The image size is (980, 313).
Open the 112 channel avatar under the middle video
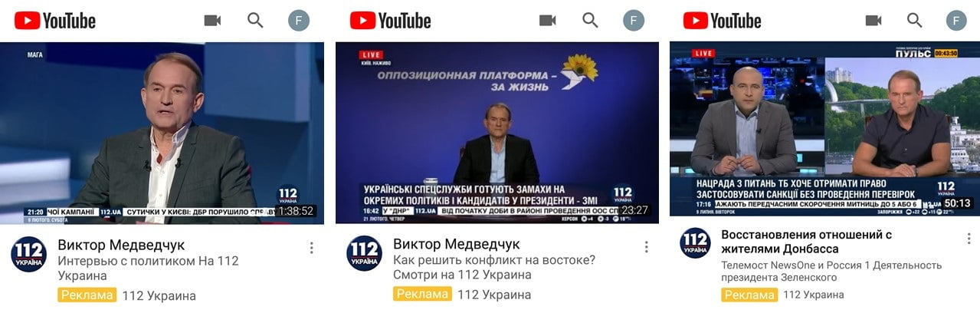click(x=365, y=254)
